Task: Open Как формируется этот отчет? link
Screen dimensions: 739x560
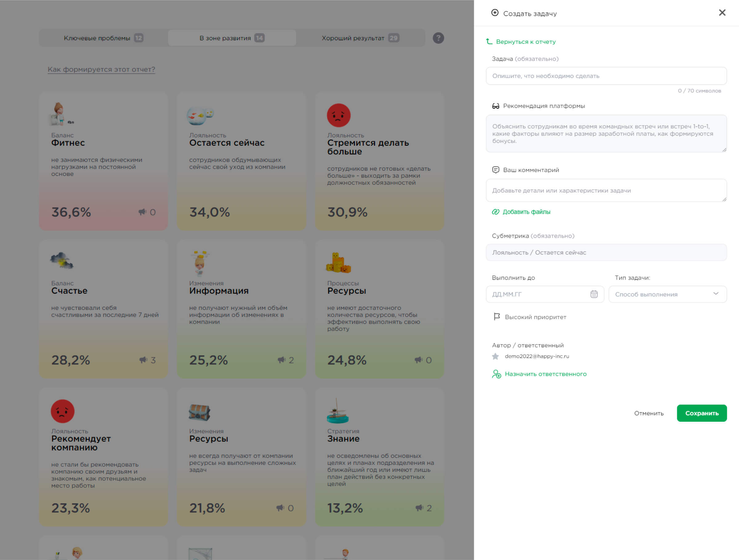Action: [101, 69]
